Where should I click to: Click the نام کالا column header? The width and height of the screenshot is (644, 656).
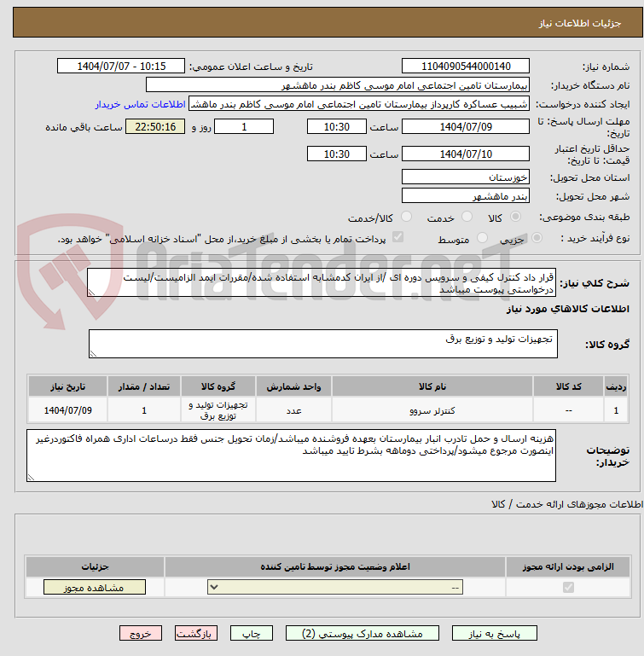pyautogui.click(x=432, y=386)
